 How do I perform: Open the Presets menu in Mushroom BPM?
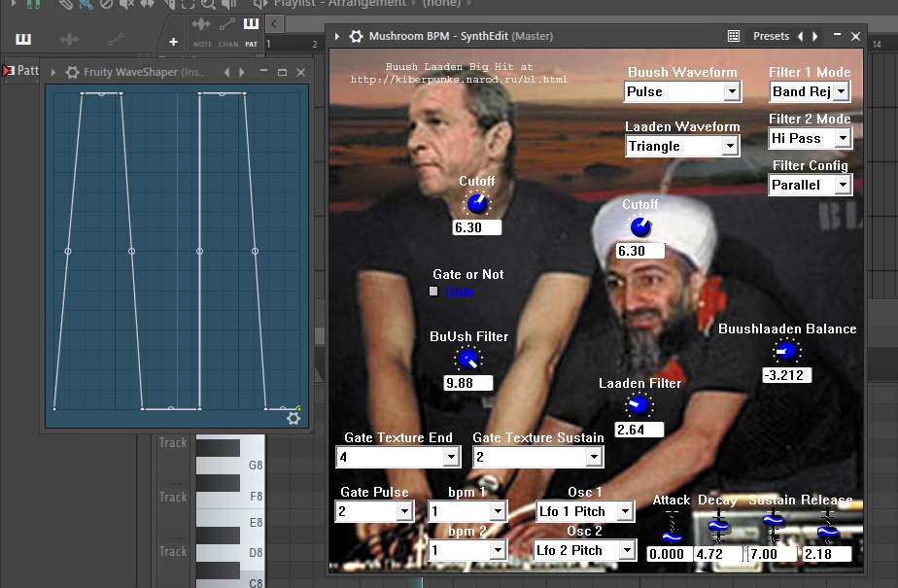(771, 36)
